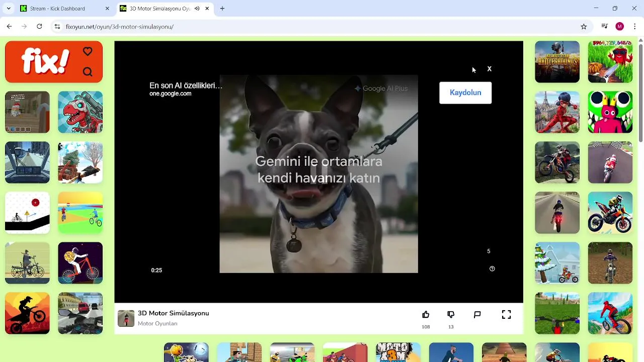This screenshot has height=362, width=644.
Task: Open the media controls toolbar icon
Action: 605,27
